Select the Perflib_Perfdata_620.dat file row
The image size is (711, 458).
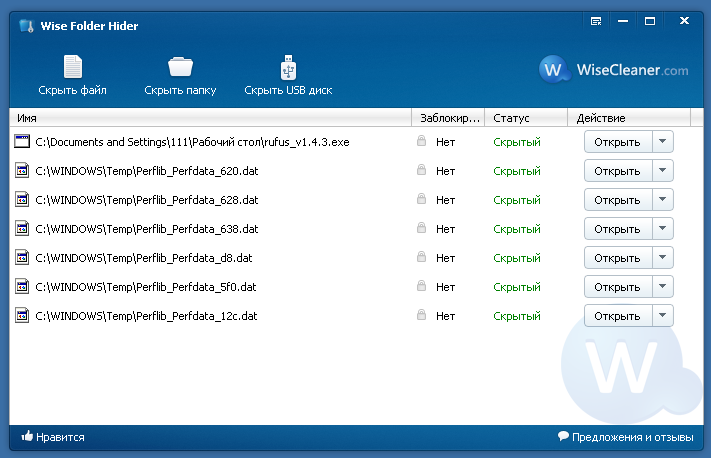pyautogui.click(x=356, y=171)
